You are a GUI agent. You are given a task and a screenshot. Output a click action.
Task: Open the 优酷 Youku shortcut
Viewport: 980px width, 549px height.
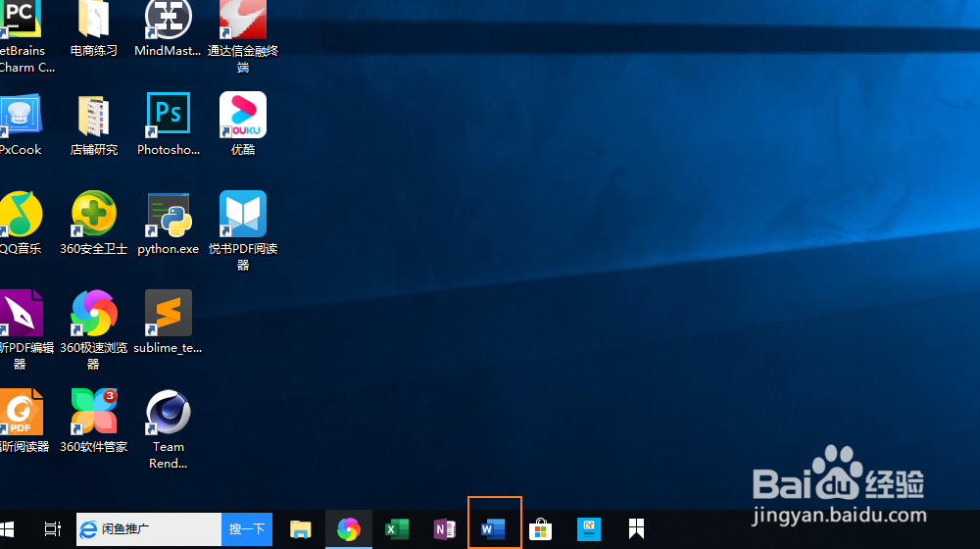242,115
